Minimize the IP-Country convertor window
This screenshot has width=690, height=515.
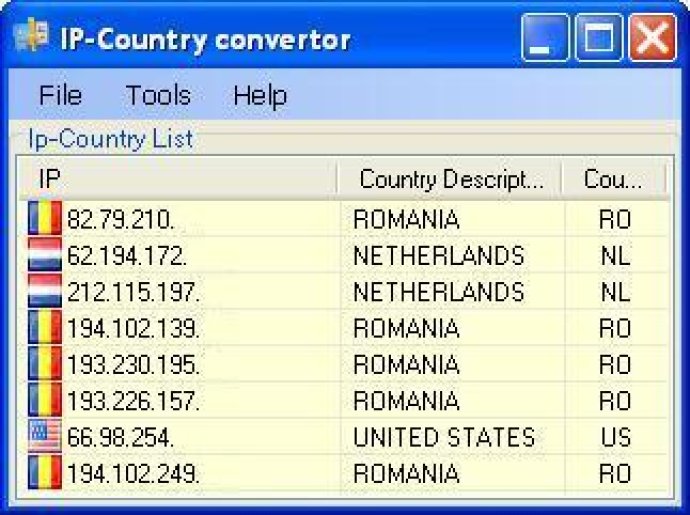(x=545, y=37)
